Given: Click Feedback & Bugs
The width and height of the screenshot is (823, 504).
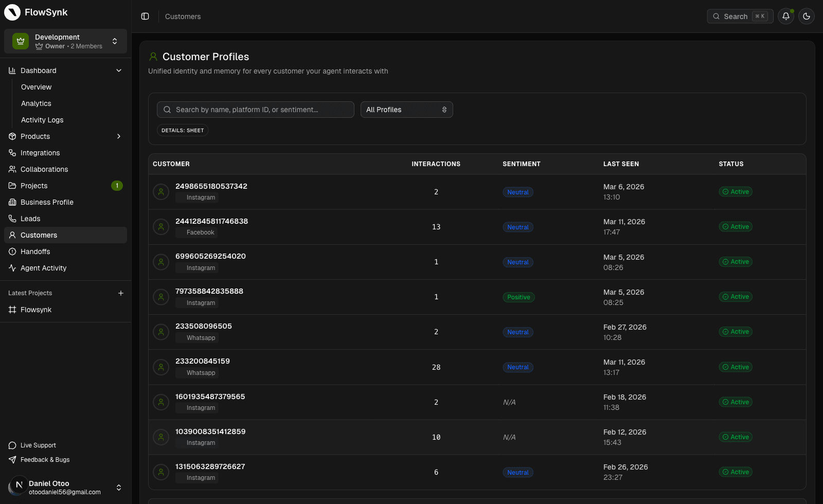Looking at the screenshot, I should (x=44, y=459).
